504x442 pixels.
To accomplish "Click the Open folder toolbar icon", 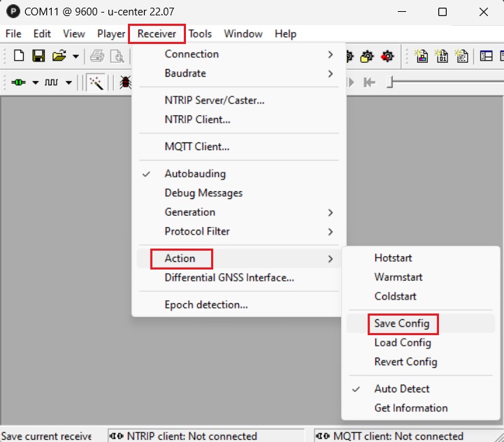I will [x=59, y=56].
